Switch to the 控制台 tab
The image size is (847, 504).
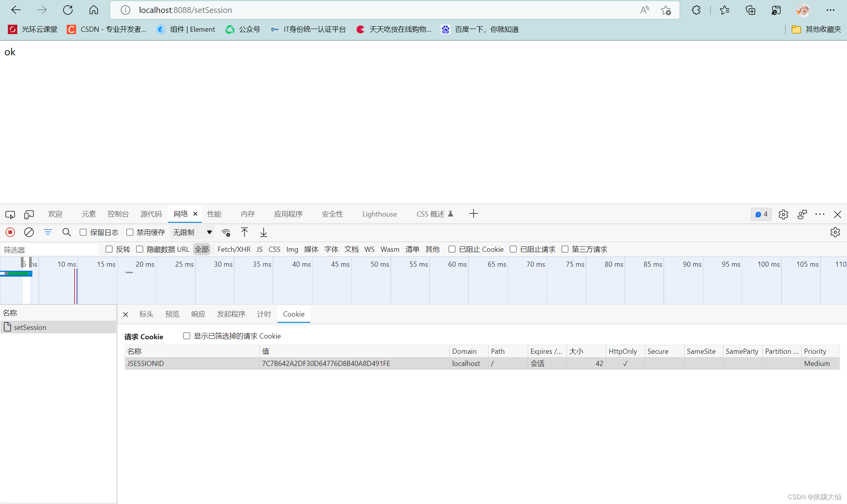118,214
